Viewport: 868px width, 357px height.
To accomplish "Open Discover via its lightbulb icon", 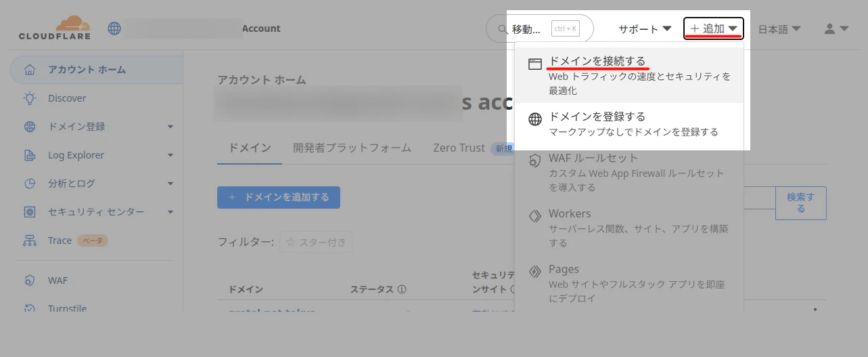I will (x=30, y=98).
